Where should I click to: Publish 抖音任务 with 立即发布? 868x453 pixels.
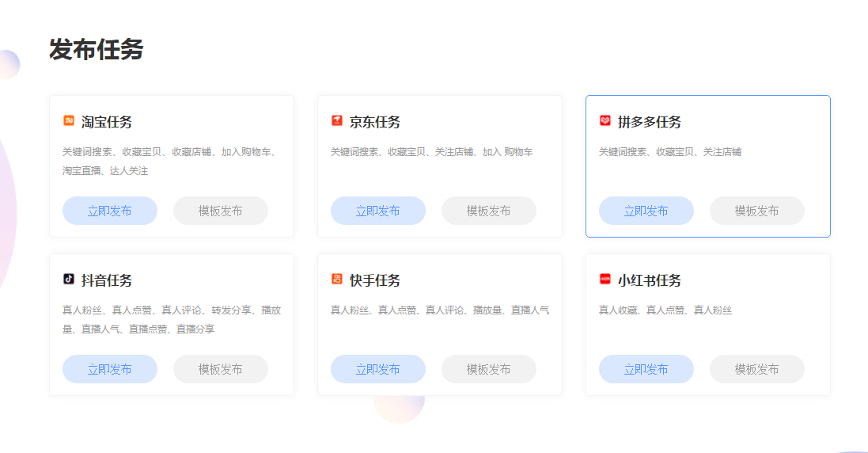click(110, 369)
